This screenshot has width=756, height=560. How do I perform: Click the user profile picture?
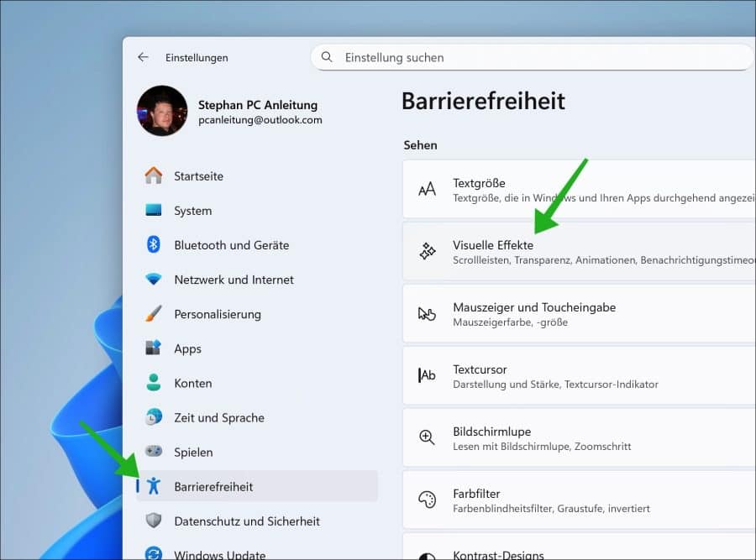(162, 111)
